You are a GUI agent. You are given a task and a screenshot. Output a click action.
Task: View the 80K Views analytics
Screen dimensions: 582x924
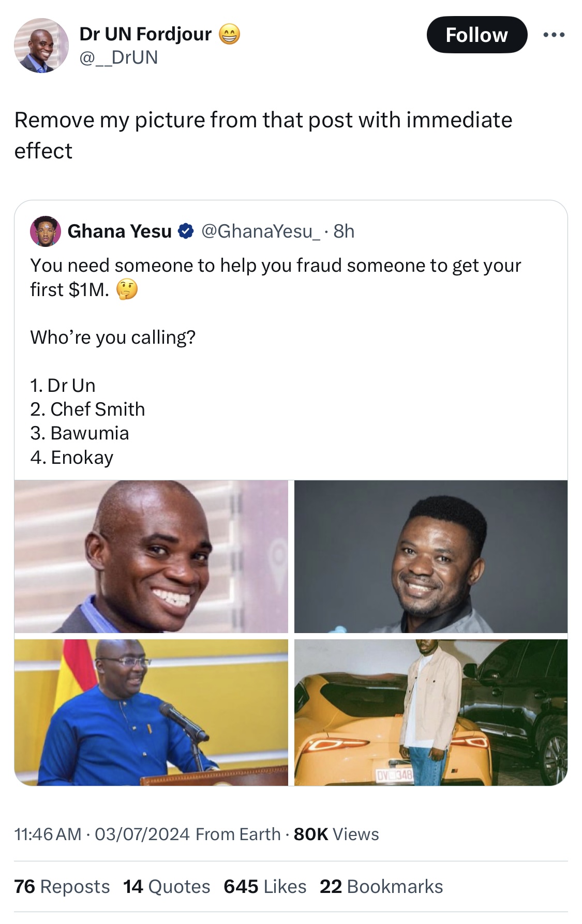click(336, 834)
